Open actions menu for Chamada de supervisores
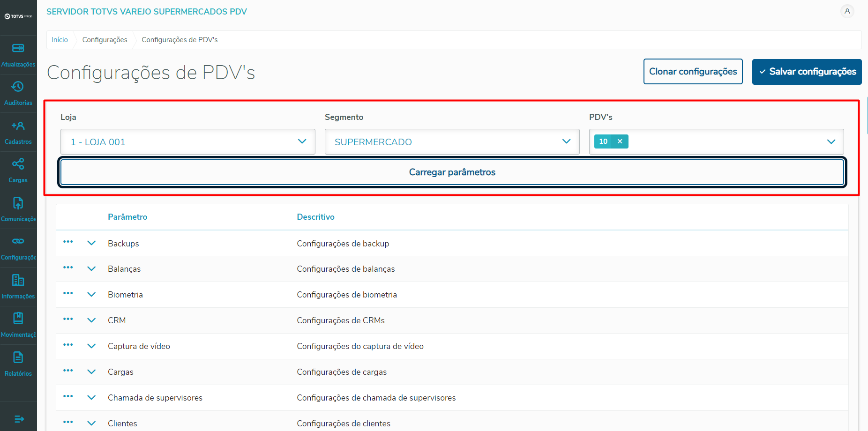This screenshot has height=431, width=868. click(x=68, y=396)
